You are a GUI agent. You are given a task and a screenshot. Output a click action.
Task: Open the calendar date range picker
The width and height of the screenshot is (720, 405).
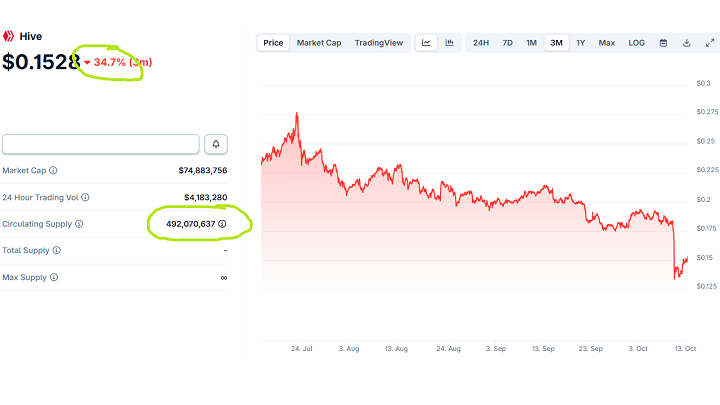click(x=663, y=43)
